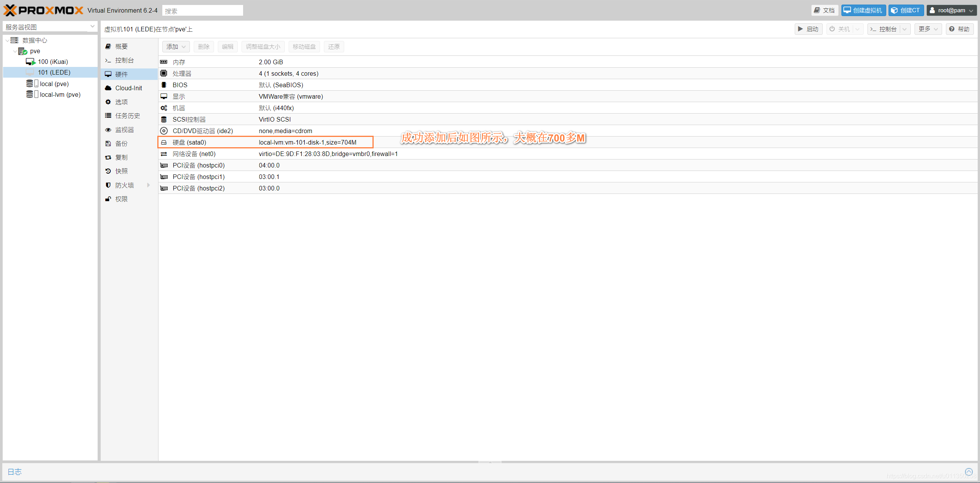Screen dimensions: 980x483
Task: Switch to the 快照 snapshot tab
Action: (121, 171)
